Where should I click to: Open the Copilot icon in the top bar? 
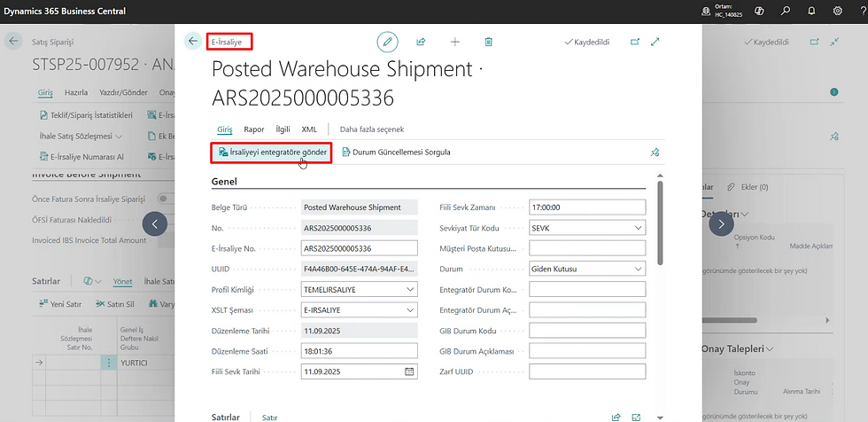(x=759, y=12)
